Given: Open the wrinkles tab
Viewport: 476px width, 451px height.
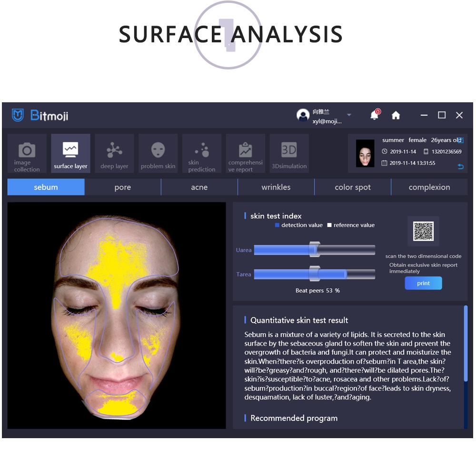Looking at the screenshot, I should (276, 187).
